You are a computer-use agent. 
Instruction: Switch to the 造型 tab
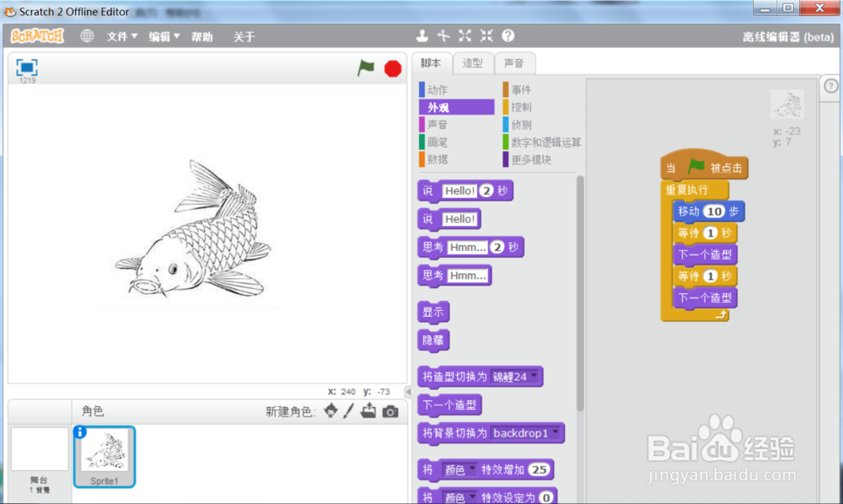(x=473, y=62)
